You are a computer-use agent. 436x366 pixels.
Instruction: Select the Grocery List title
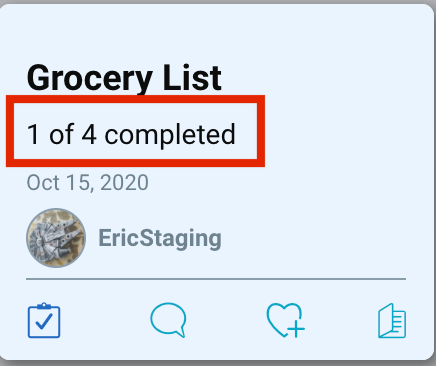coord(124,78)
